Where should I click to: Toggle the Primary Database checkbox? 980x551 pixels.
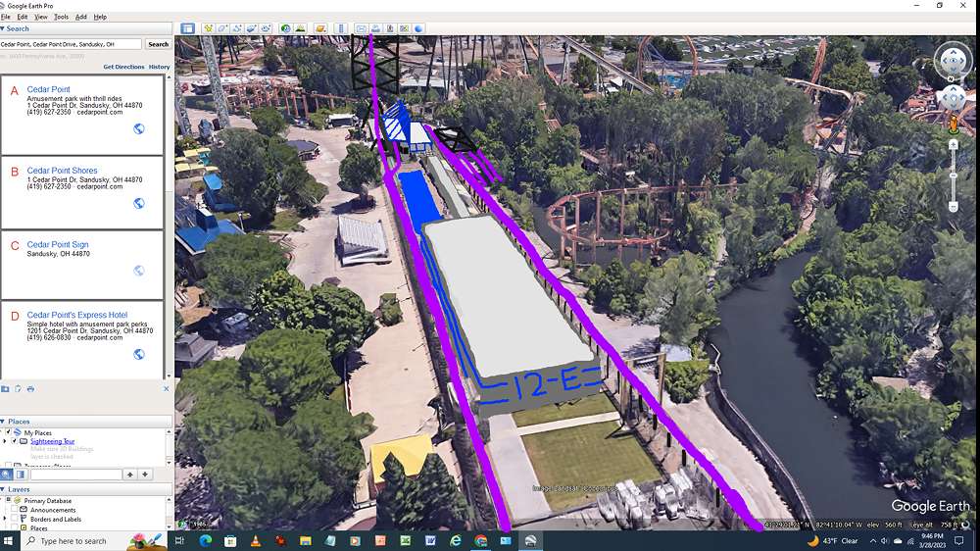(x=8, y=500)
